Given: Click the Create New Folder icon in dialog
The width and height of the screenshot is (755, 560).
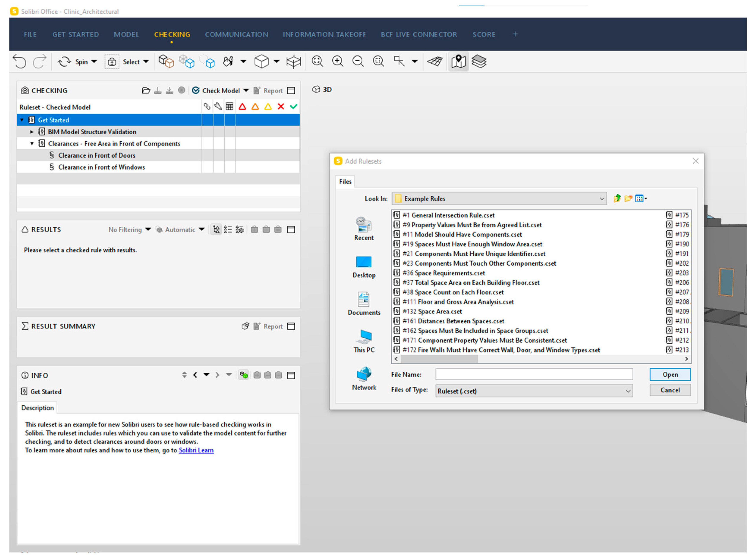Looking at the screenshot, I should click(x=628, y=199).
